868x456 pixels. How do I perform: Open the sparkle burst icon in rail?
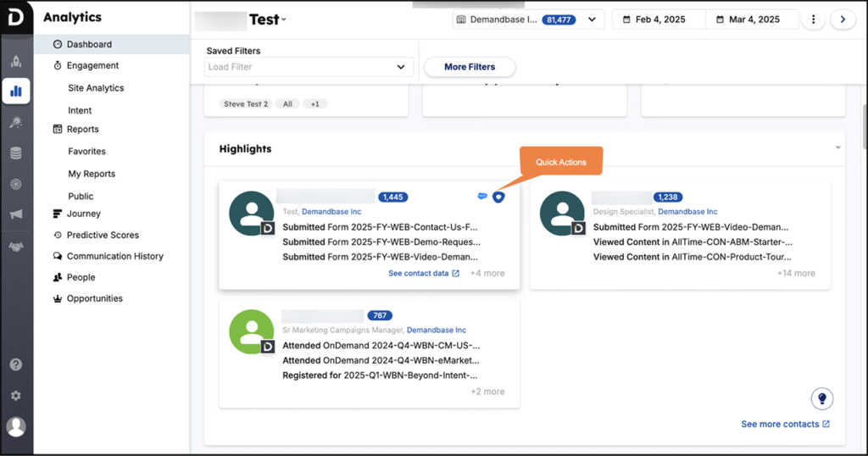[x=16, y=122]
